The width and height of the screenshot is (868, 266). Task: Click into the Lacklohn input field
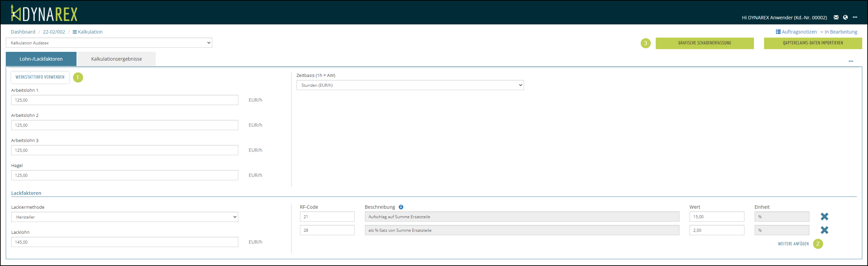coord(125,242)
